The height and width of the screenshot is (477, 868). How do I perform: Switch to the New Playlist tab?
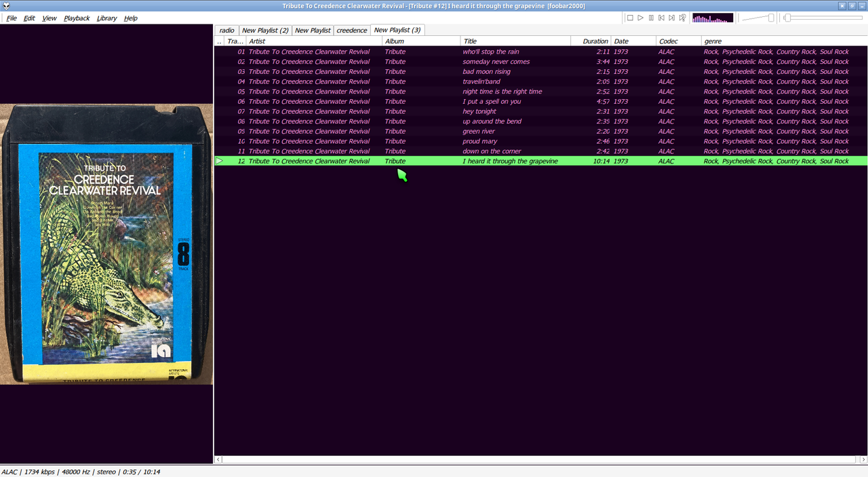313,31
